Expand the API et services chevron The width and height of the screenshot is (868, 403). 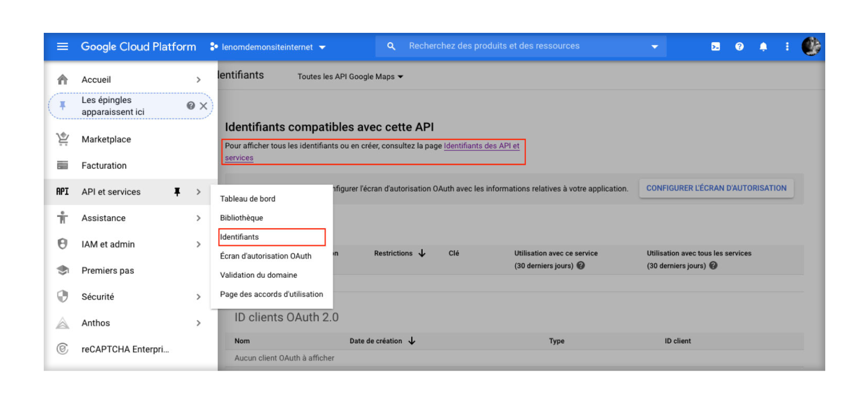198,192
